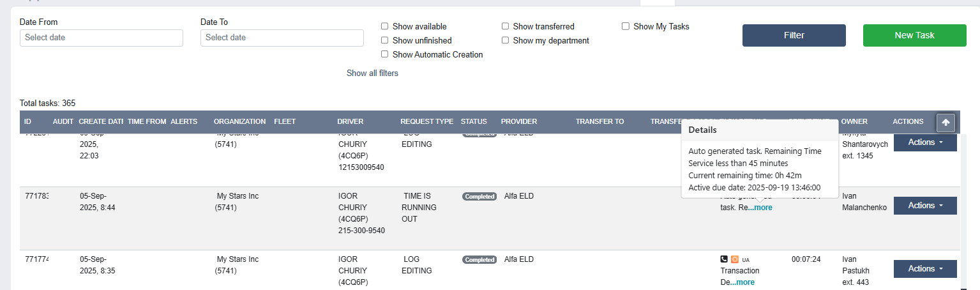Screen dimensions: 980x290
Task: Click Completed status badge of TIME IS RUNNING OUT
Action: coord(479,197)
